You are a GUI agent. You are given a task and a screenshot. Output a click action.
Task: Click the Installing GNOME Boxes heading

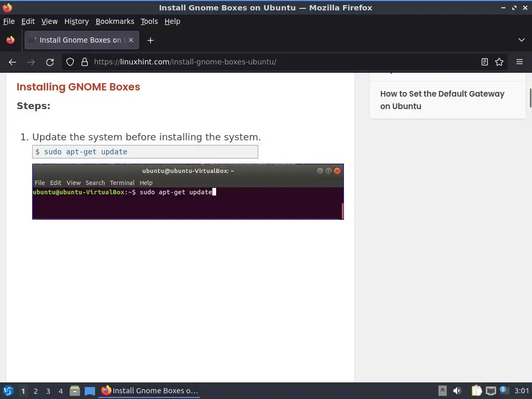(x=78, y=87)
